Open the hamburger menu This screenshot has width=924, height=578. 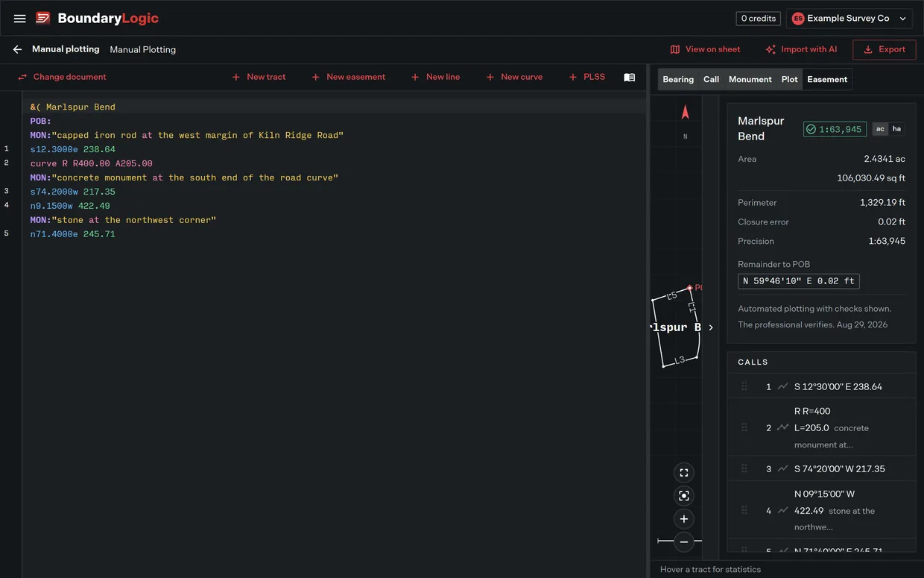click(x=20, y=19)
